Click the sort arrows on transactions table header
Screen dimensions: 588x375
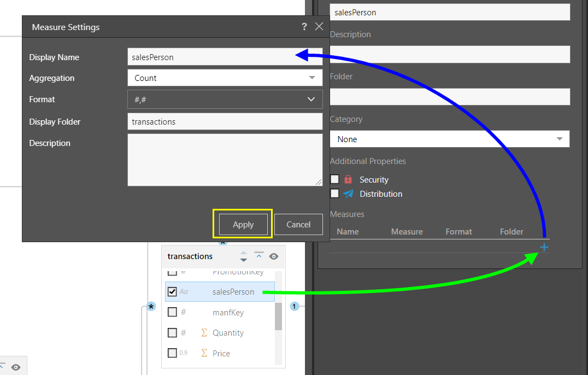(244, 256)
